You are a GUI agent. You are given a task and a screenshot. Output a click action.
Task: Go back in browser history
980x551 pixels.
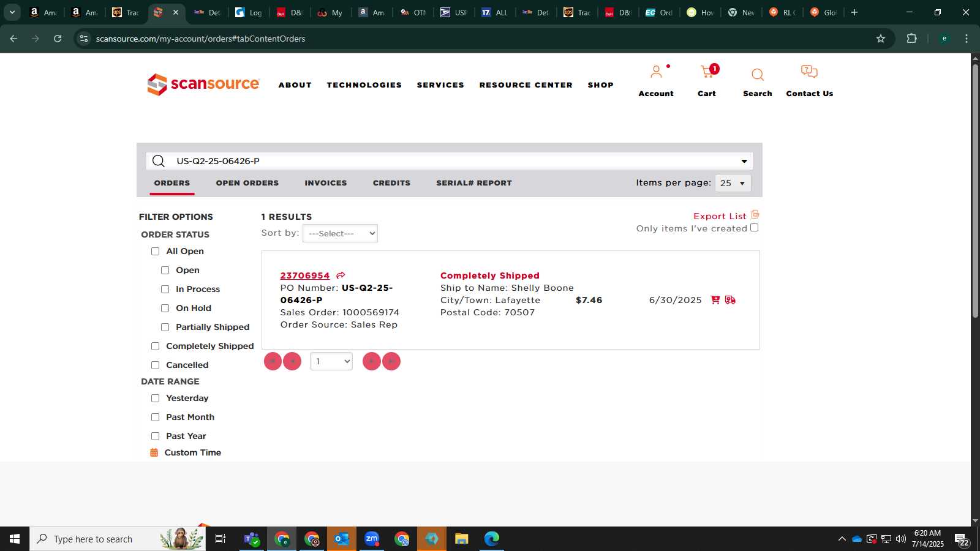[x=13, y=39]
